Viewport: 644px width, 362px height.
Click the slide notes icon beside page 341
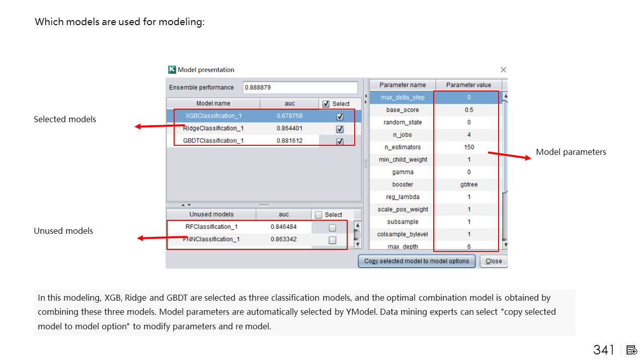pyautogui.click(x=632, y=350)
